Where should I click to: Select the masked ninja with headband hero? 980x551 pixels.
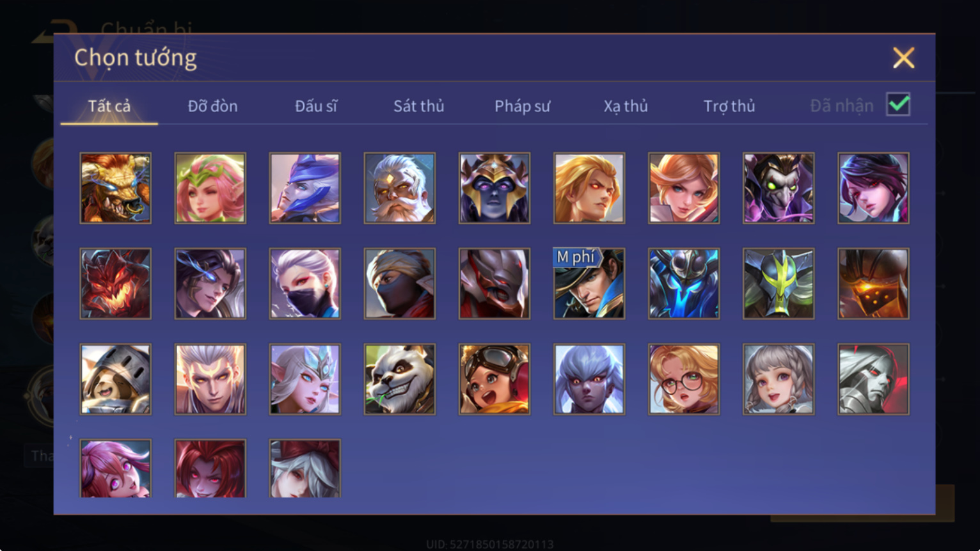click(400, 283)
